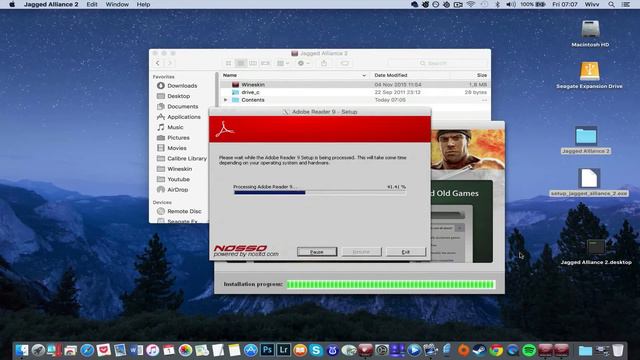The height and width of the screenshot is (360, 640).
Task: Click the Finder share button
Action: 324,63
